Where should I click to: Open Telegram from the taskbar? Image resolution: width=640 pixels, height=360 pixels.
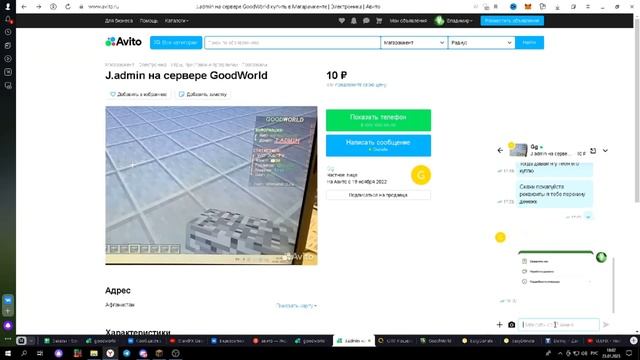tap(127, 353)
